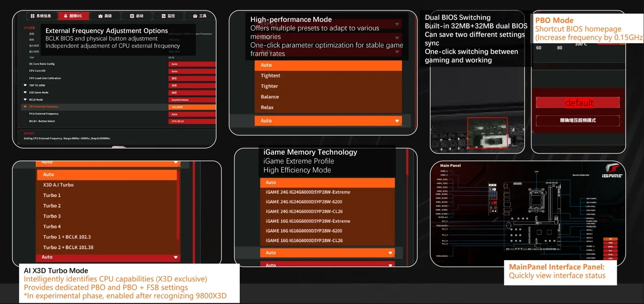Select Turbo 3 option

tap(107, 216)
